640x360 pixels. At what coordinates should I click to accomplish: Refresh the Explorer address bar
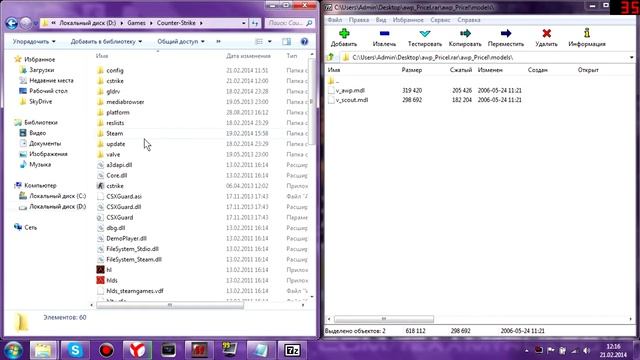point(255,23)
